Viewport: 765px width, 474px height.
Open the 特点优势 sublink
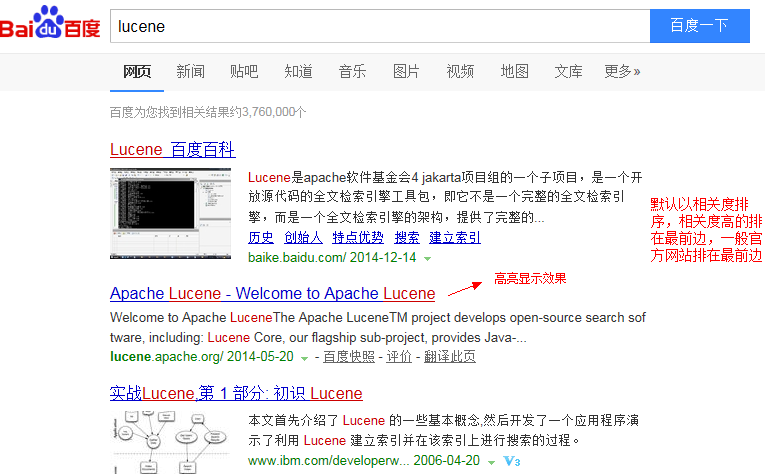(x=358, y=237)
